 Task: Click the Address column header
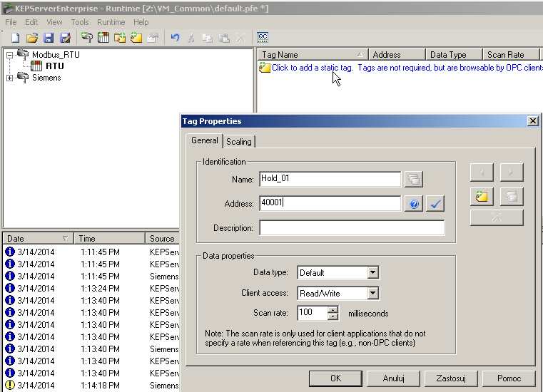tap(397, 55)
